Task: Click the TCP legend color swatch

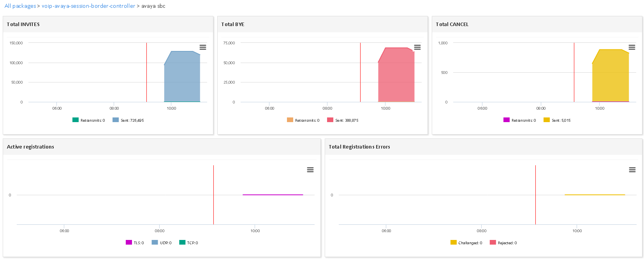Action: point(182,243)
